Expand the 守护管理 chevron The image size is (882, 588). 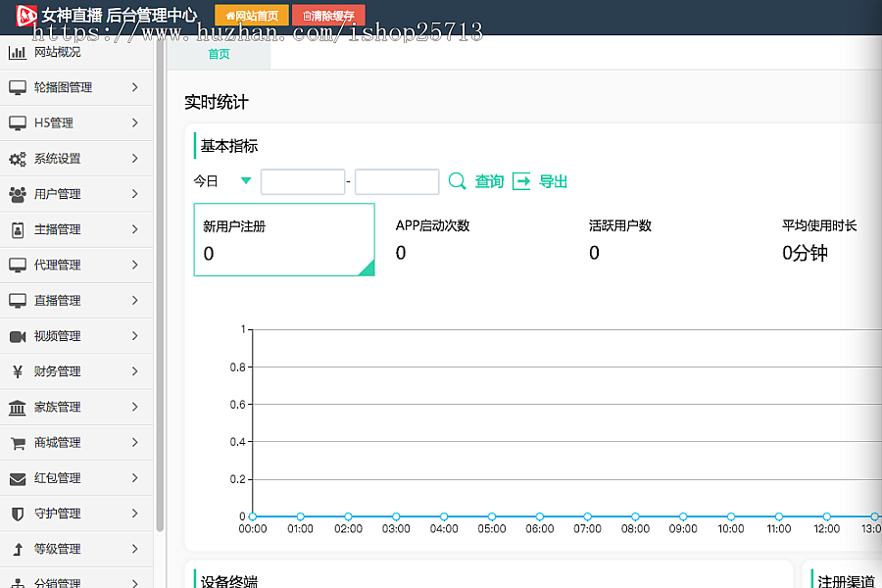pos(135,514)
